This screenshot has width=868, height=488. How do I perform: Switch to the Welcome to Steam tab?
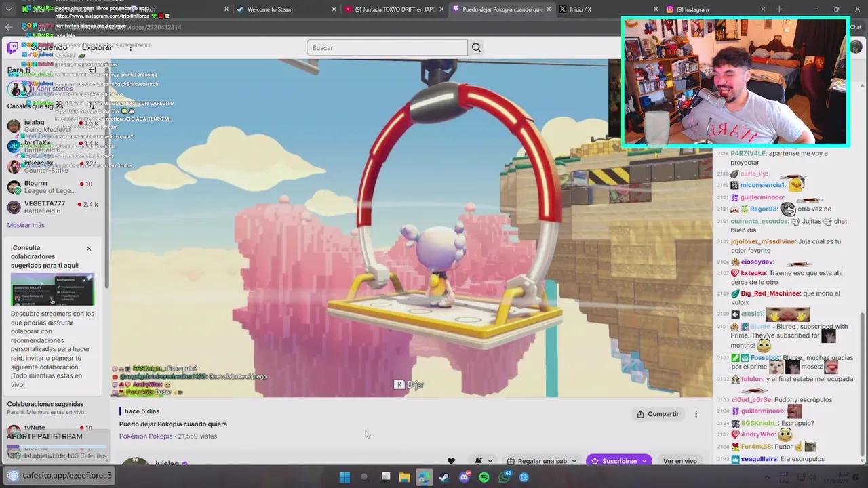point(285,9)
